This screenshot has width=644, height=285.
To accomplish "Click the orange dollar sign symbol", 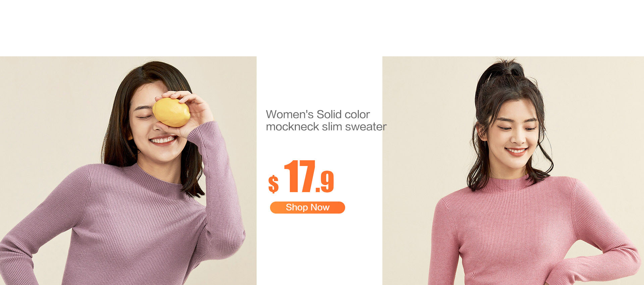I will pyautogui.click(x=273, y=184).
